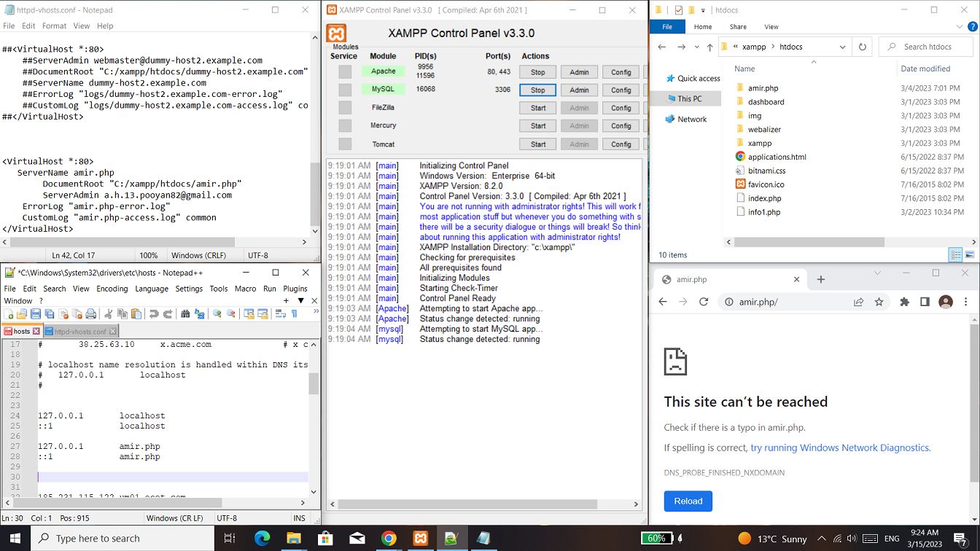This screenshot has height=551, width=980.
Task: Click the Find and Replace icon in Notepad++
Action: click(199, 314)
